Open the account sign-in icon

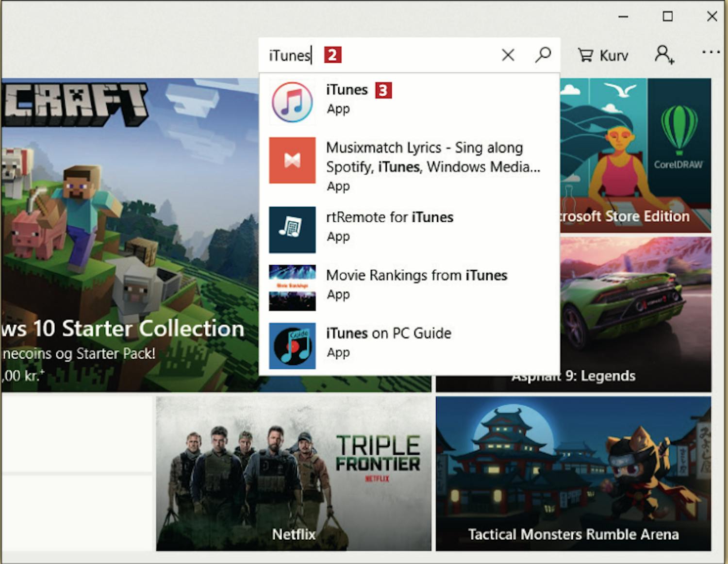(x=664, y=54)
